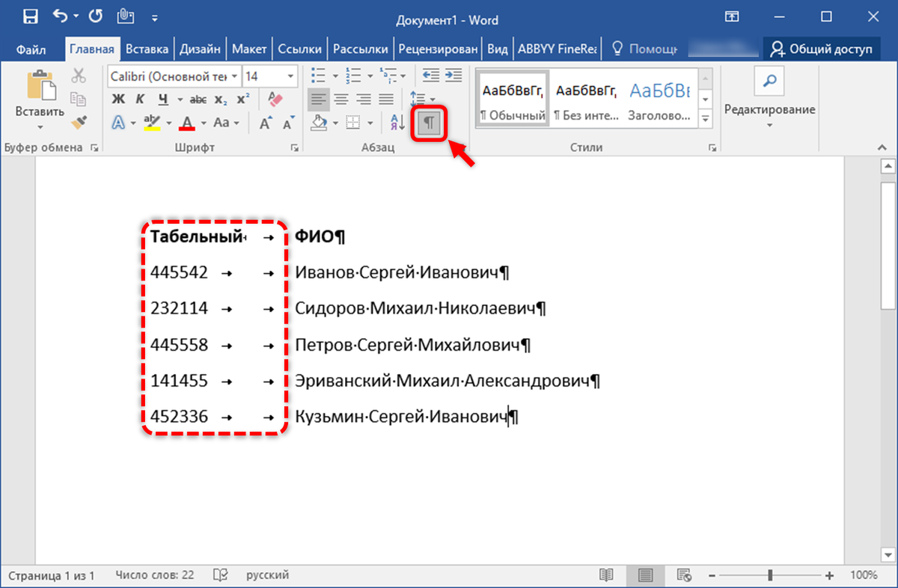
Task: Switch to the Вид tab
Action: click(498, 49)
